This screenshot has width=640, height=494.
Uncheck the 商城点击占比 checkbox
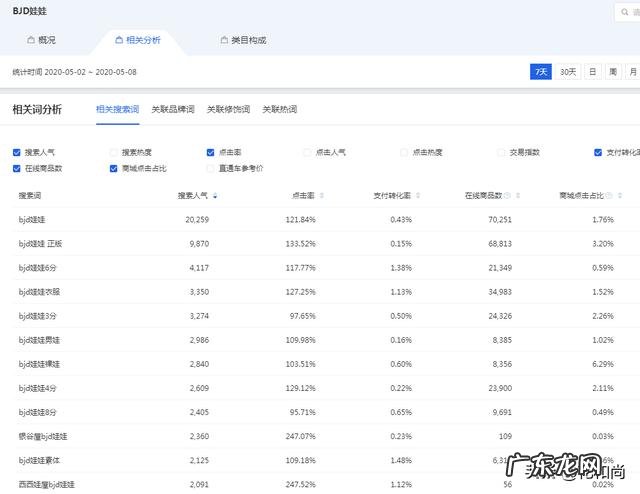click(x=113, y=168)
